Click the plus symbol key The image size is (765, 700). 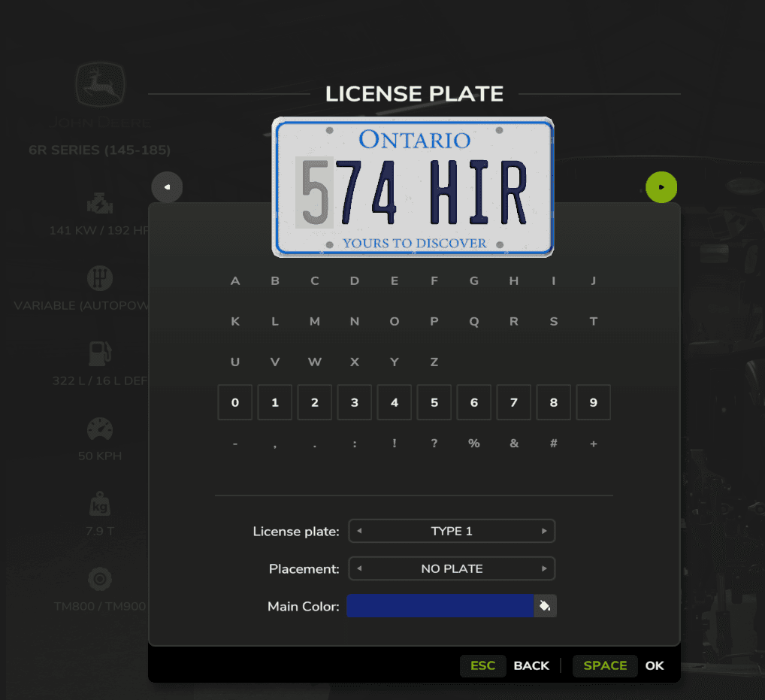coord(593,444)
